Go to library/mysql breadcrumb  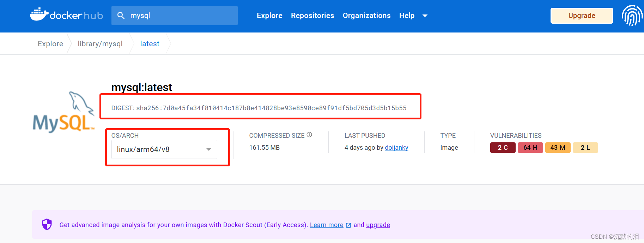point(100,44)
